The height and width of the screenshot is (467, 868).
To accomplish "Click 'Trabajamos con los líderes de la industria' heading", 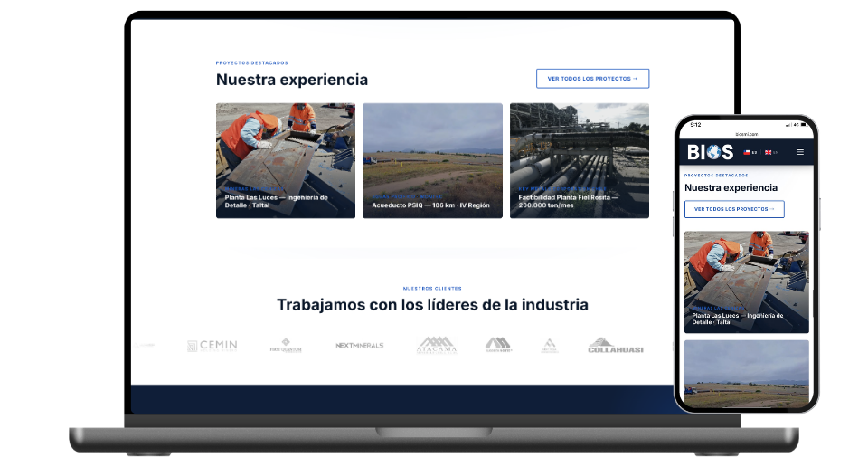I will (432, 305).
